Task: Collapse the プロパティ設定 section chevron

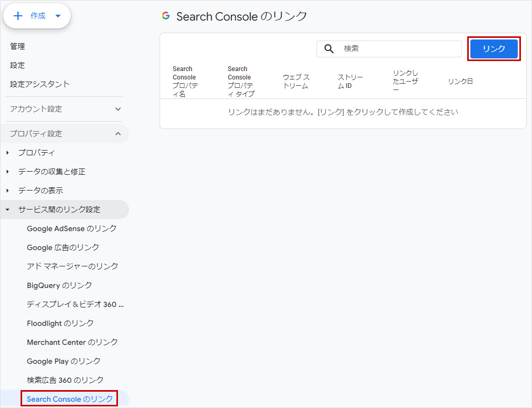Action: click(118, 134)
